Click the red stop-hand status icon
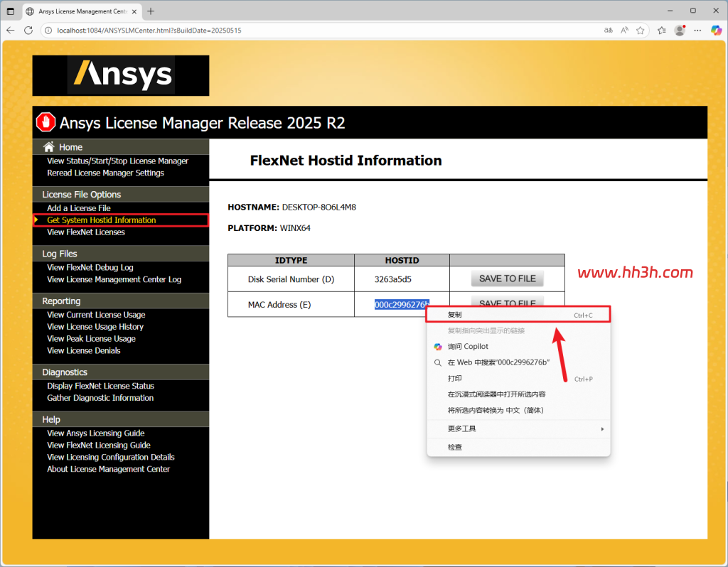 46,122
